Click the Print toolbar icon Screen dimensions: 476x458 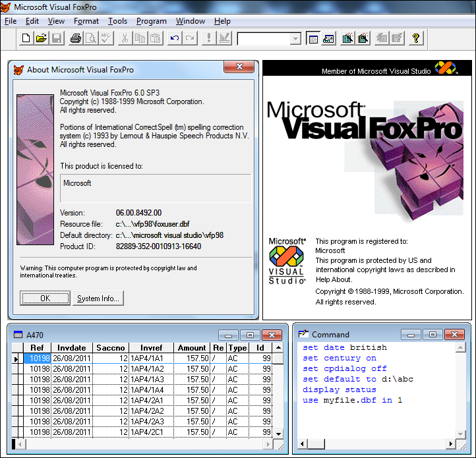(76, 38)
